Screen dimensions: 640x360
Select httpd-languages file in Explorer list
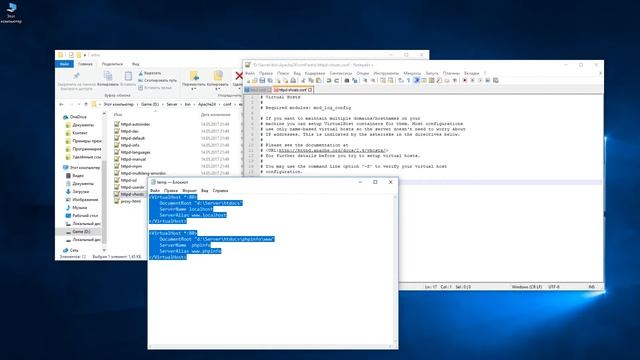[x=132, y=152]
